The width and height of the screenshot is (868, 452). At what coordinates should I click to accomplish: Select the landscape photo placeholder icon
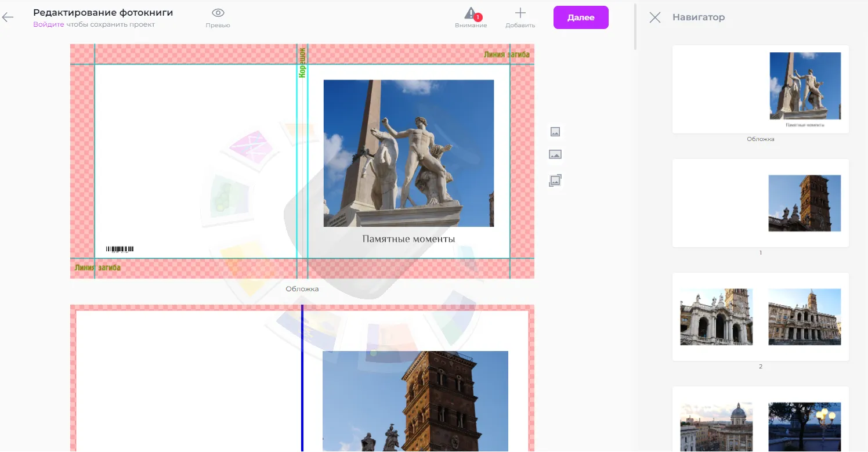point(555,154)
